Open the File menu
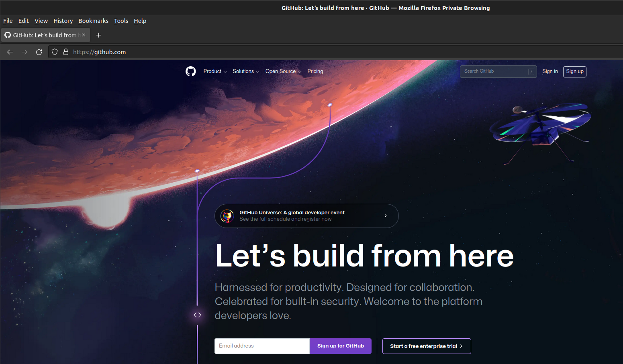The width and height of the screenshot is (623, 364). 8,21
